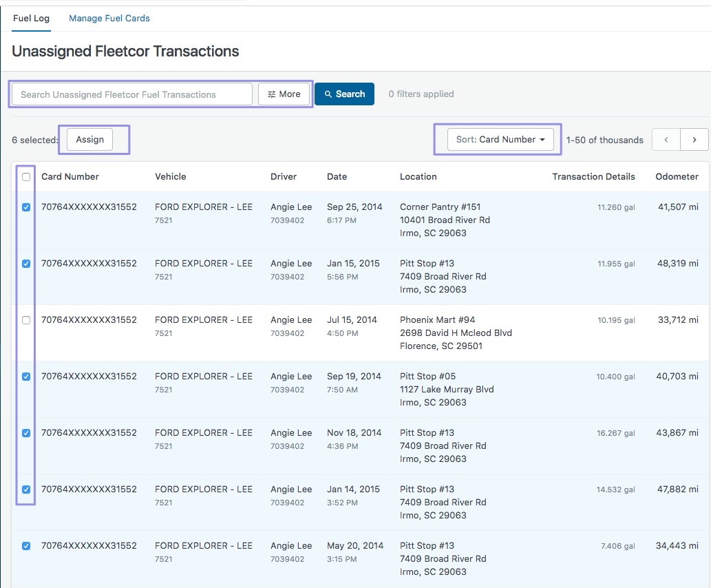Viewport: 711px width, 588px height.
Task: Click the Vehicle column header
Action: (x=171, y=177)
